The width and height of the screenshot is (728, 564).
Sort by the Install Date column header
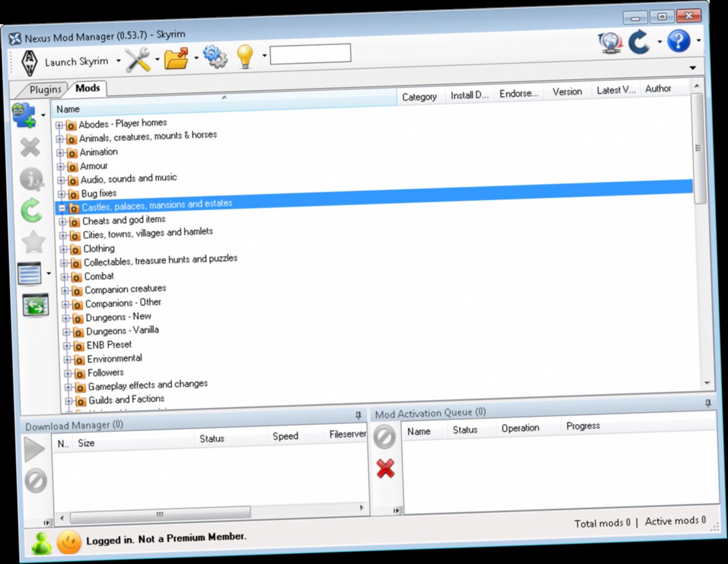[x=470, y=95]
